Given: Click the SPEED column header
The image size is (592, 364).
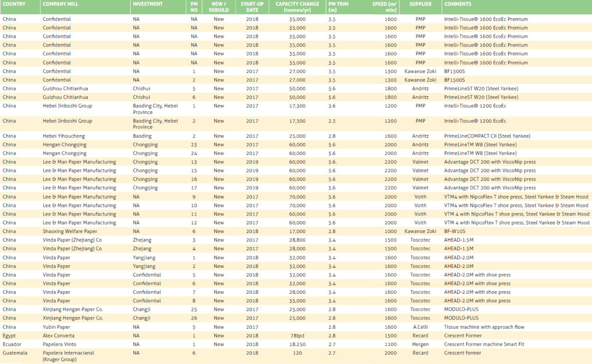Looking at the screenshot, I should coord(384,7).
